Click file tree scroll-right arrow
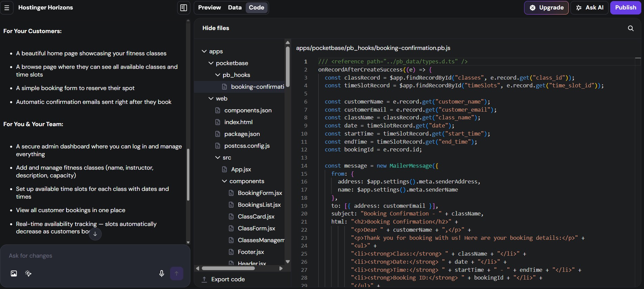Image resolution: width=644 pixels, height=289 pixels. pyautogui.click(x=281, y=268)
